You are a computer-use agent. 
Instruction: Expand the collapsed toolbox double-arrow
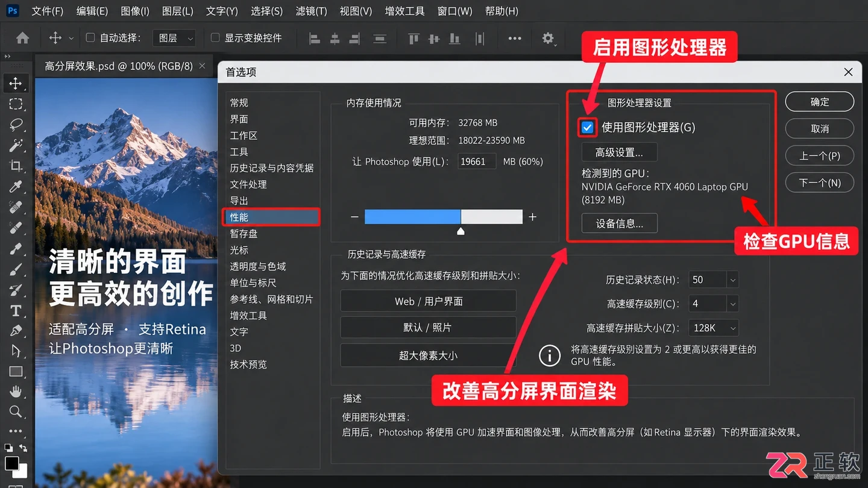(x=8, y=57)
